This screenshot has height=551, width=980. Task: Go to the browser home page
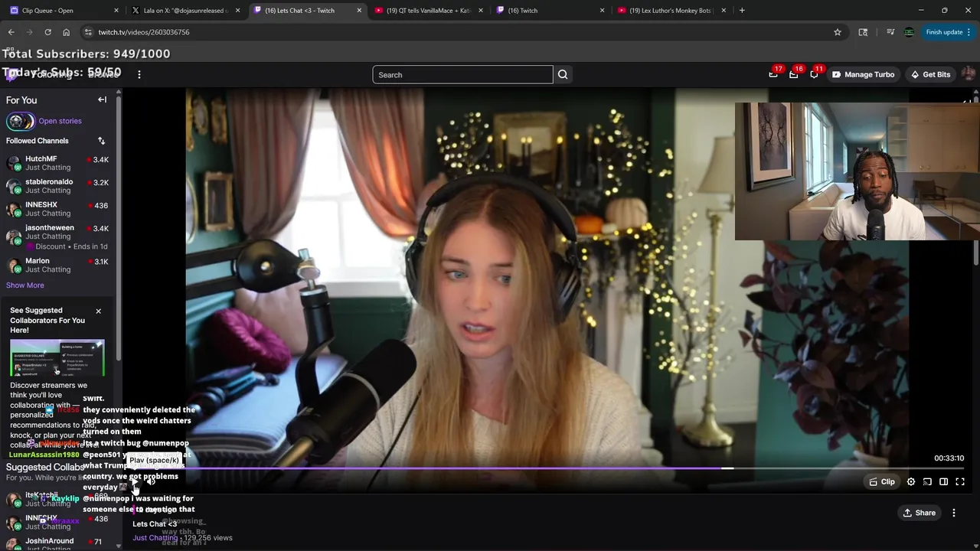click(x=66, y=32)
